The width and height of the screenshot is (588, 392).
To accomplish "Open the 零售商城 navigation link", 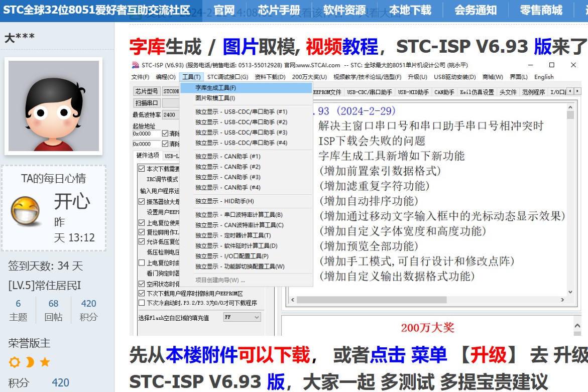I will coord(541,10).
